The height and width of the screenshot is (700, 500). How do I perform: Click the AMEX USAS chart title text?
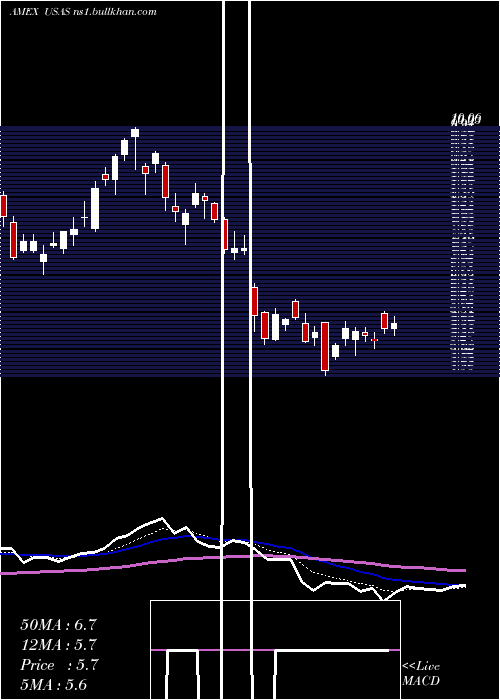(x=83, y=12)
